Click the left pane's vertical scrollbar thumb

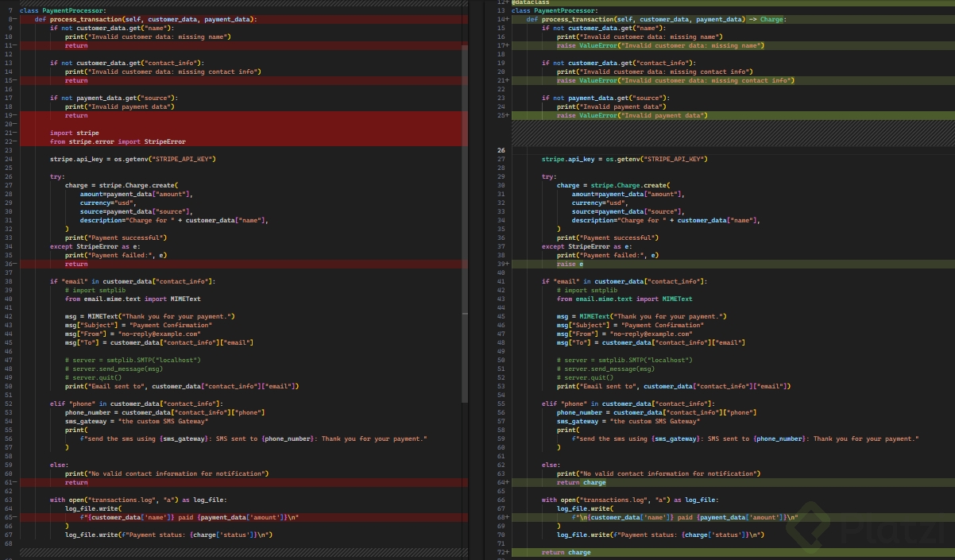[x=466, y=223]
